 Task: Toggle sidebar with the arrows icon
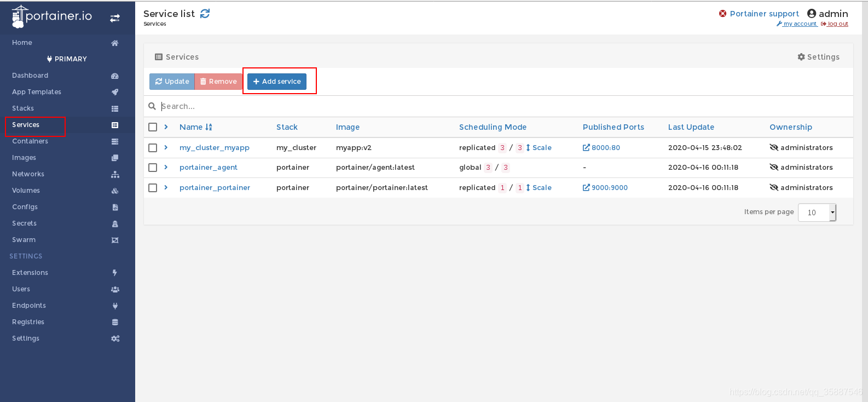point(115,18)
